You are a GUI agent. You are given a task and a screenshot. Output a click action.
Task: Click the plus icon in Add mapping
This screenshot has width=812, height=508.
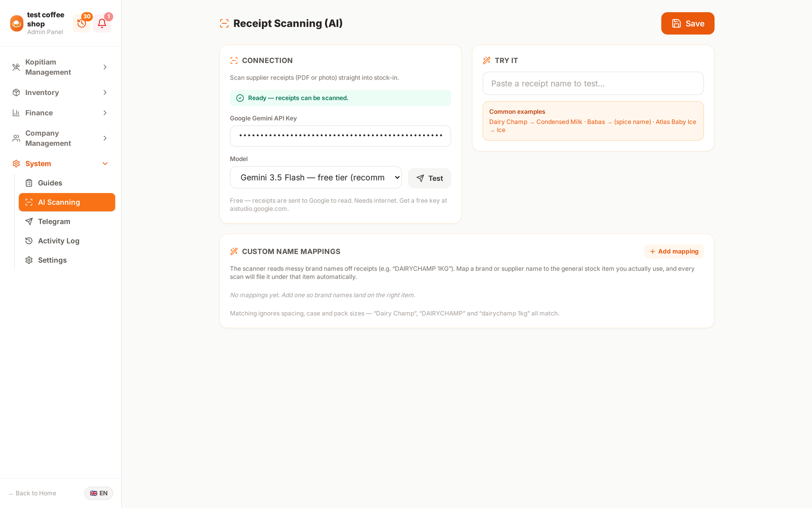tap(652, 252)
